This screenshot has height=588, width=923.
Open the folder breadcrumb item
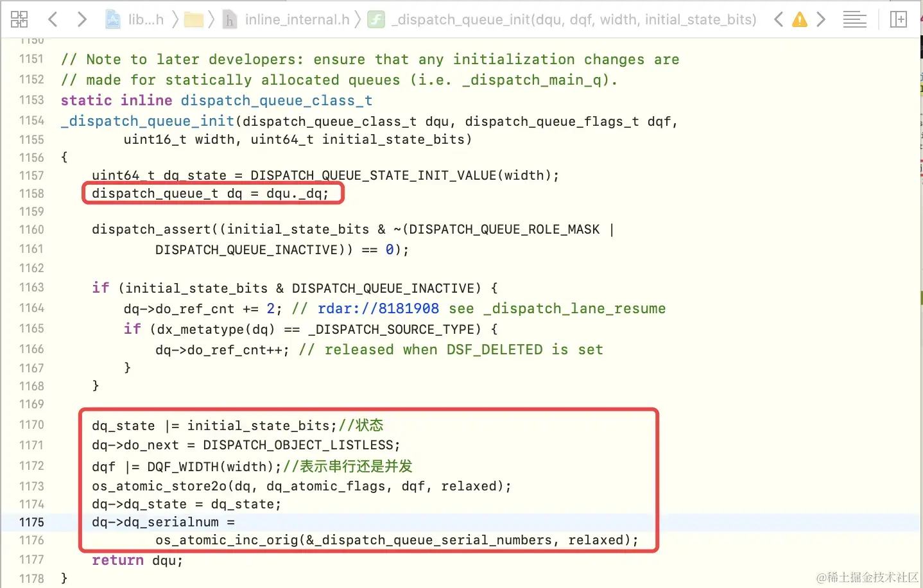[x=193, y=20]
